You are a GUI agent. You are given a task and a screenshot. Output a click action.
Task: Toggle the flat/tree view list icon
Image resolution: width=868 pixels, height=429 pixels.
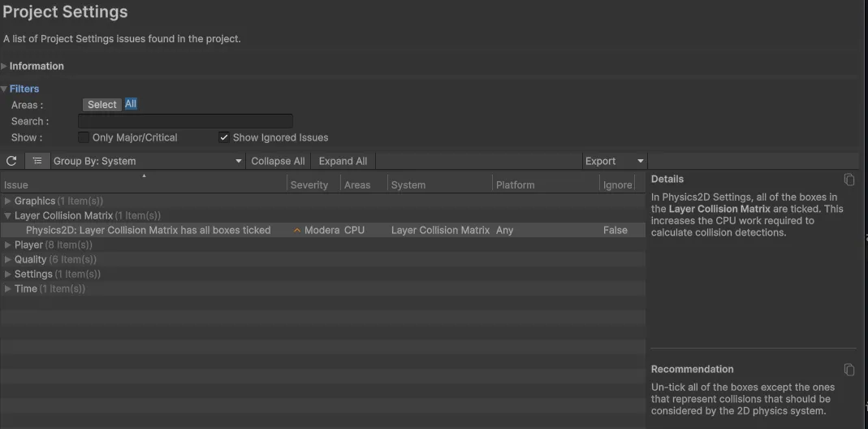pos(37,161)
